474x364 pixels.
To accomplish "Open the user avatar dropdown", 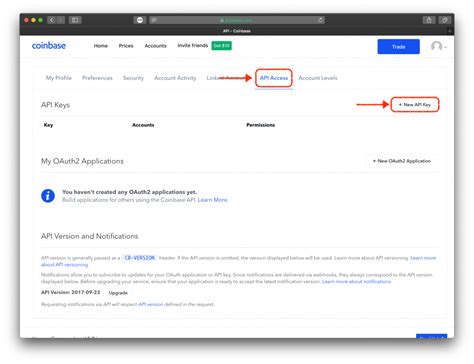I will (438, 46).
